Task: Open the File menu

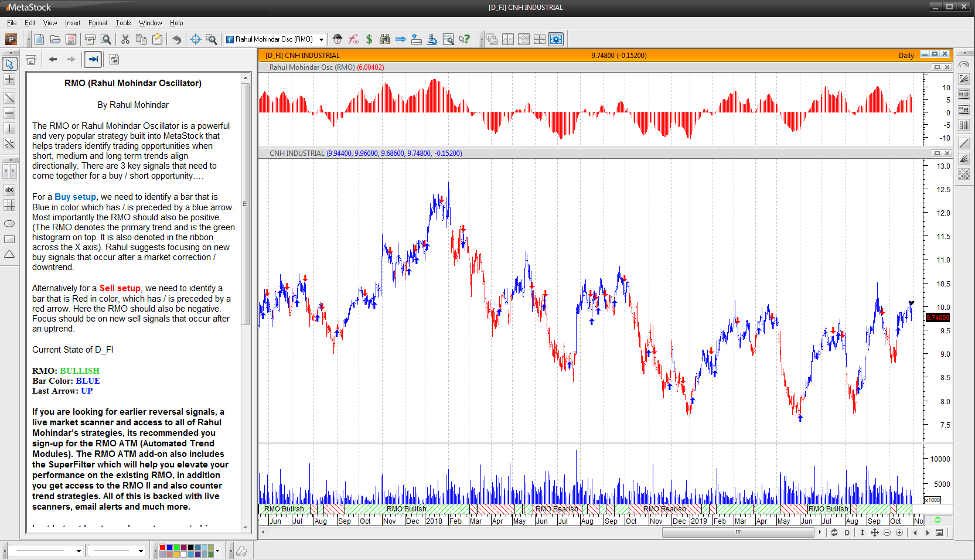Action: [x=12, y=23]
